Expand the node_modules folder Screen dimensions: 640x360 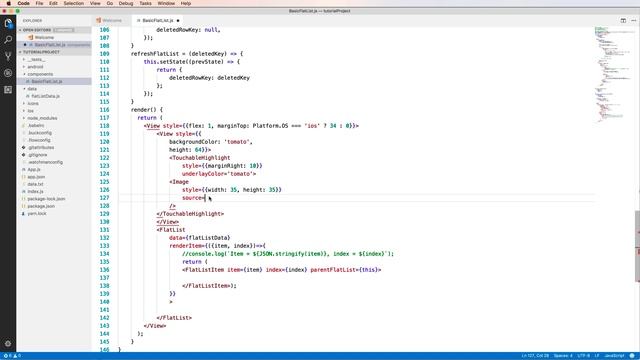click(x=42, y=118)
